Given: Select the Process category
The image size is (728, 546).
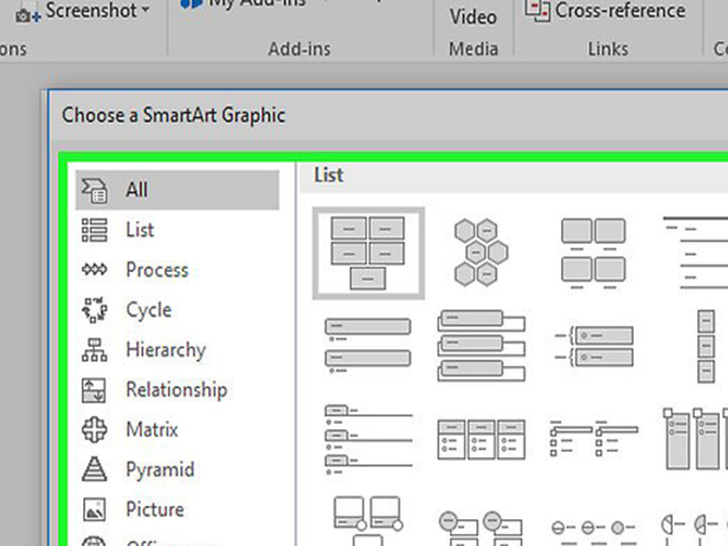Looking at the screenshot, I should click(x=178, y=270).
